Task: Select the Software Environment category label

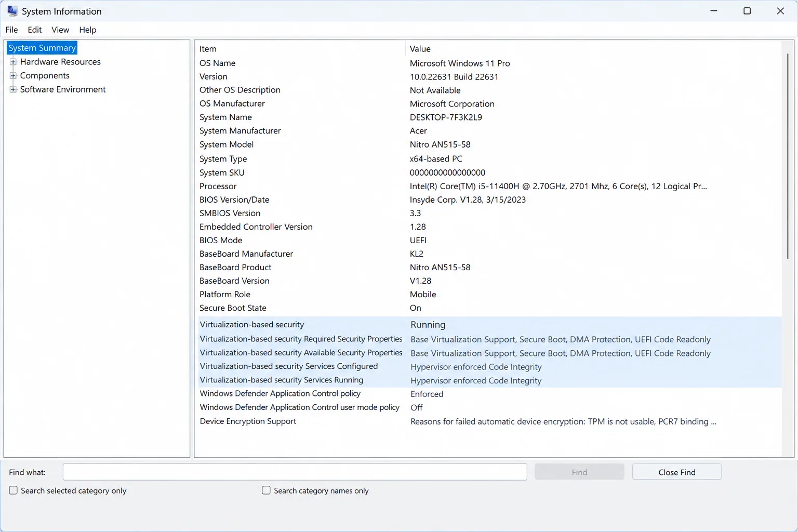Action: pos(63,89)
